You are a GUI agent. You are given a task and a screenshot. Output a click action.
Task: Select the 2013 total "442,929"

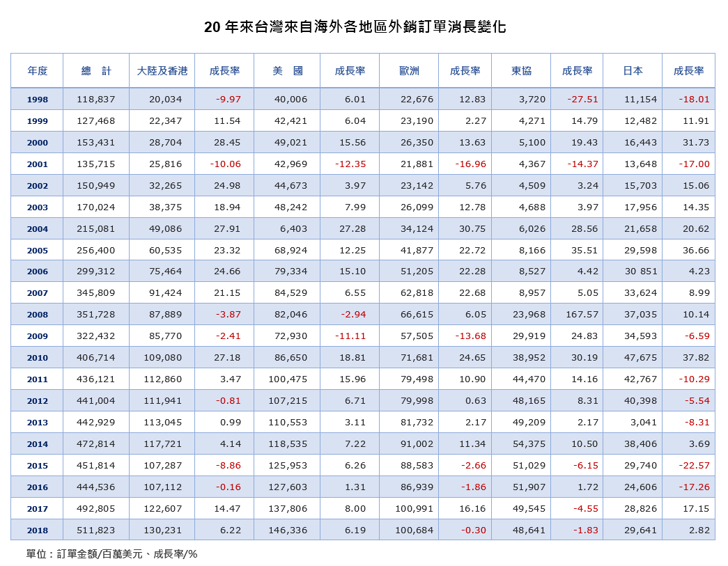tap(95, 423)
